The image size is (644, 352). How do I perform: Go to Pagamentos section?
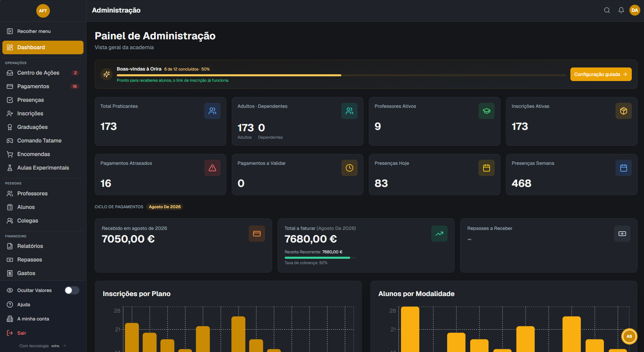tap(43, 86)
